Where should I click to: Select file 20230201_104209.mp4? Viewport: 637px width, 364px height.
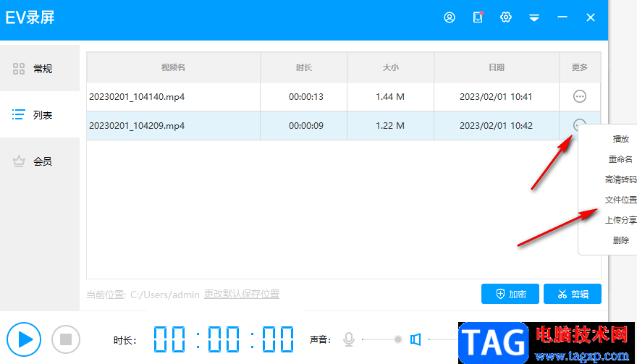(137, 125)
